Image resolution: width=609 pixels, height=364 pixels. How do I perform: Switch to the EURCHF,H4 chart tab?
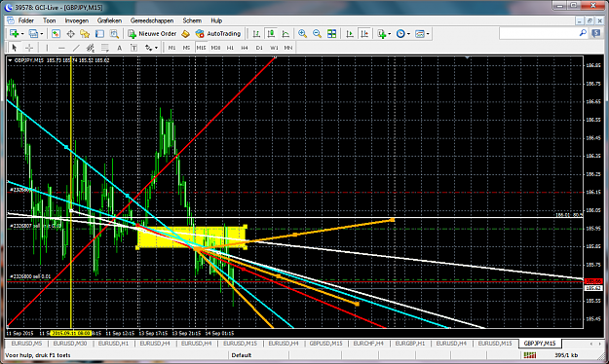coord(368,344)
